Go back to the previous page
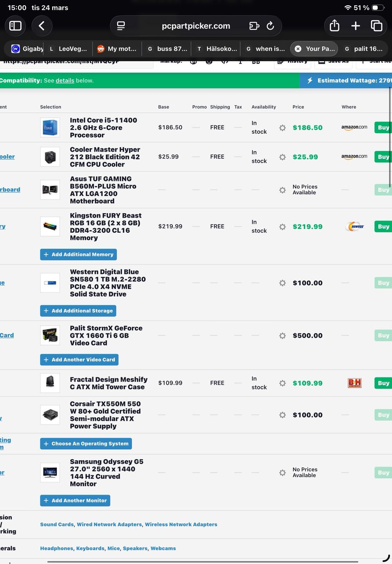The image size is (392, 564). 41,26
